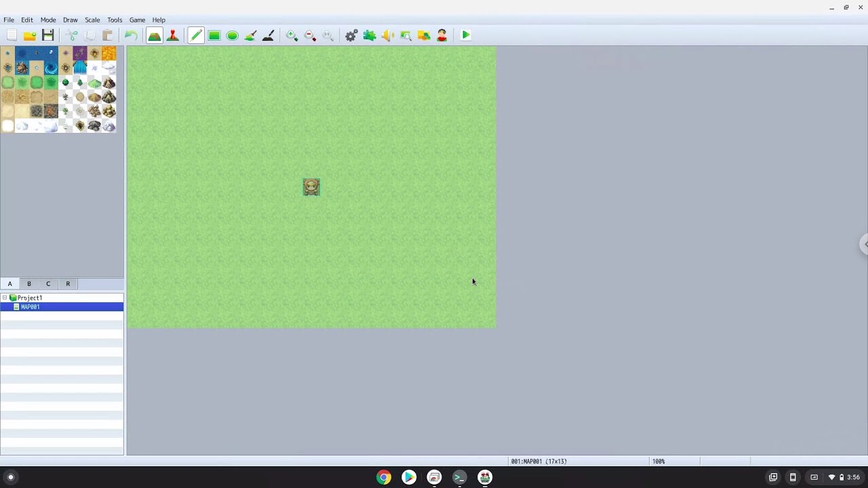Open the Terminal app in shelf

pyautogui.click(x=459, y=477)
